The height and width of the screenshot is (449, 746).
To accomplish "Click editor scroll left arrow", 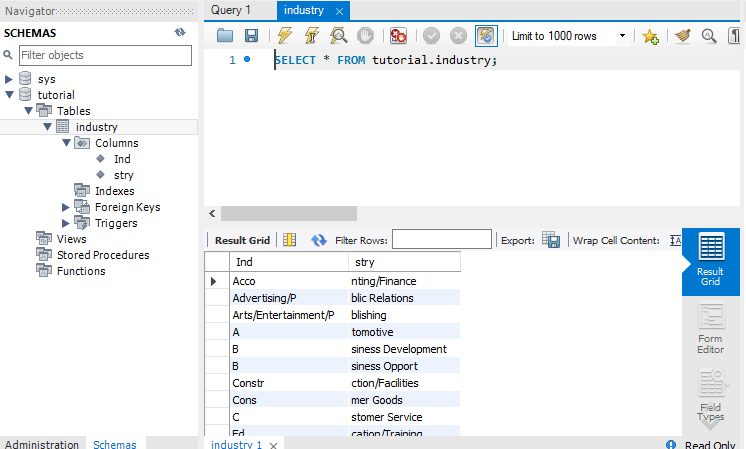I will click(212, 214).
